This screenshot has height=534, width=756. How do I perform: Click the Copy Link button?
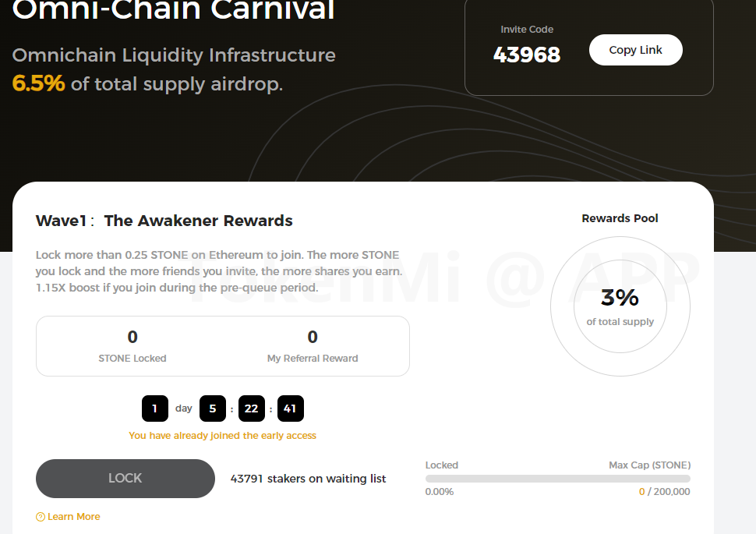[635, 50]
